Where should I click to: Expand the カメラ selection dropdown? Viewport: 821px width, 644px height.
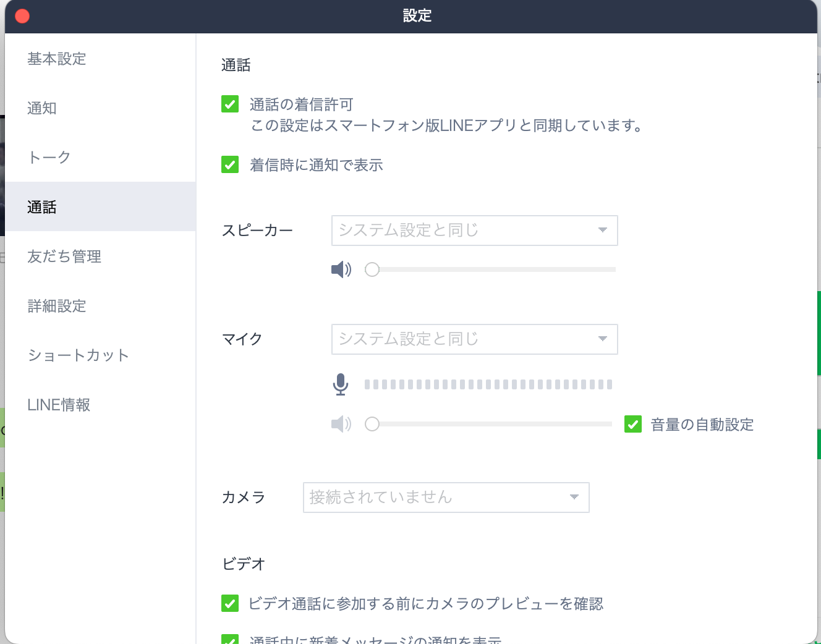(446, 498)
